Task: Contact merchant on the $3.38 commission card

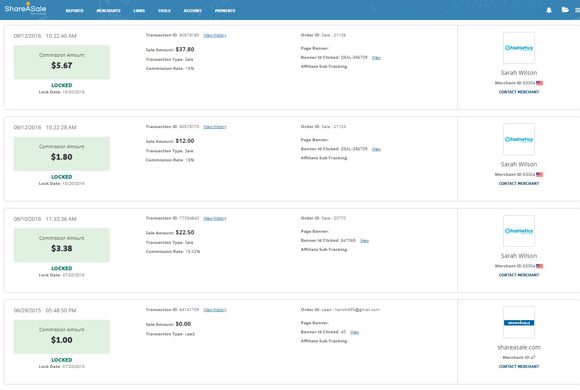Action: click(519, 275)
